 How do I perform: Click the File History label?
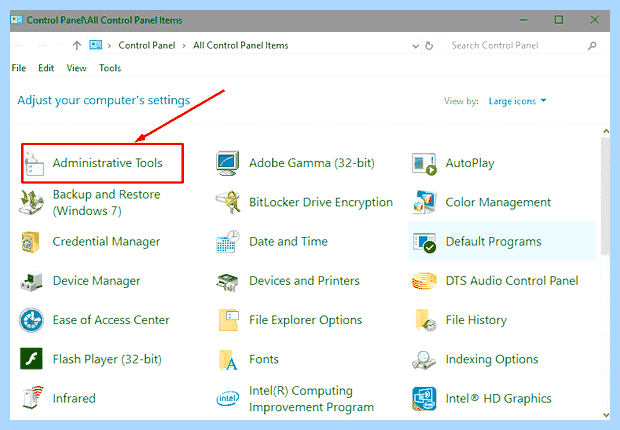(476, 320)
